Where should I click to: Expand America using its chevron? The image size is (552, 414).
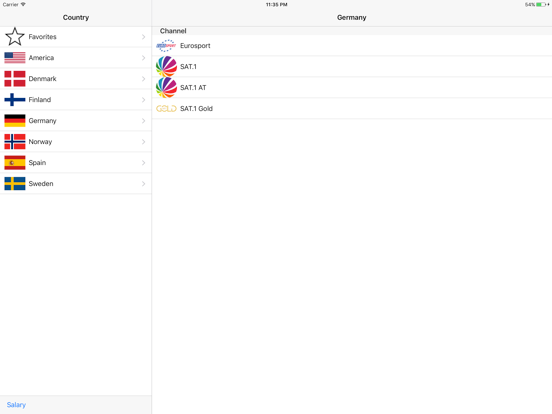pyautogui.click(x=144, y=58)
